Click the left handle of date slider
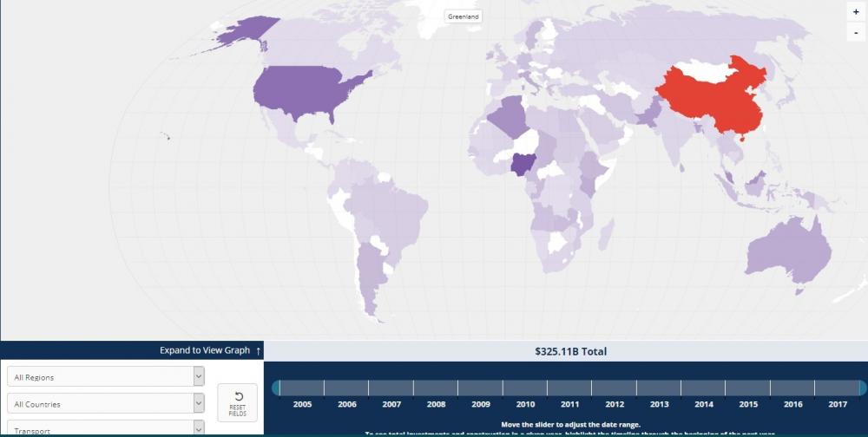This screenshot has width=868, height=437. (276, 388)
